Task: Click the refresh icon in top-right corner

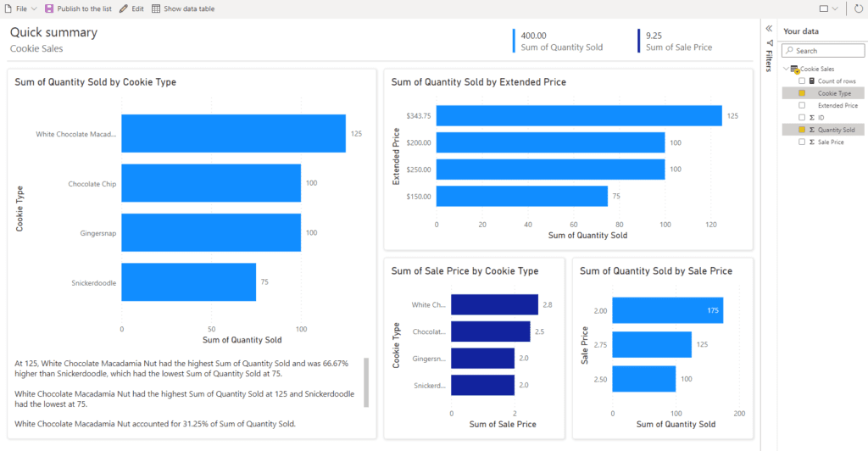Action: click(x=857, y=8)
